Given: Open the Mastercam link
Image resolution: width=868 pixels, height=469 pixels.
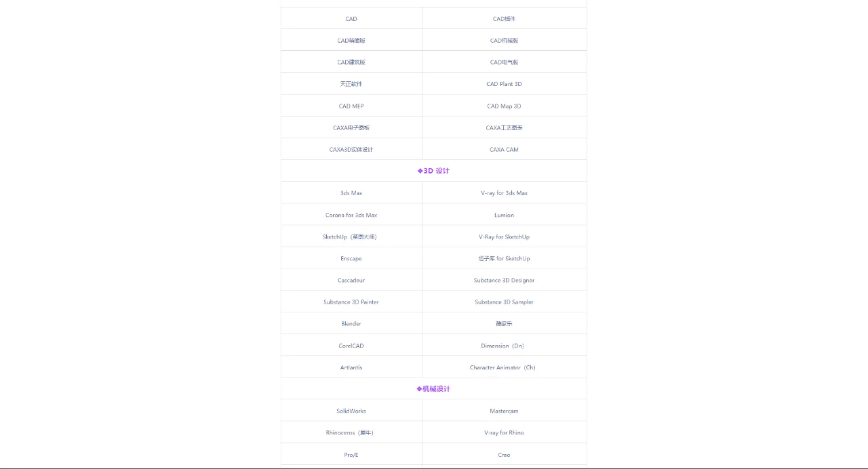Looking at the screenshot, I should [x=504, y=411].
